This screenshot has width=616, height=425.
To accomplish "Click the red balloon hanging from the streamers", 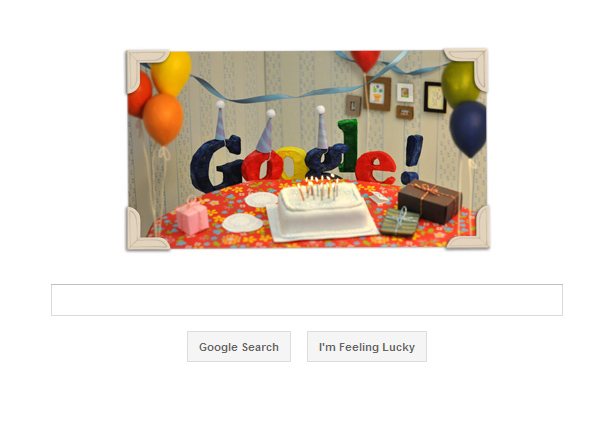I will click(365, 60).
